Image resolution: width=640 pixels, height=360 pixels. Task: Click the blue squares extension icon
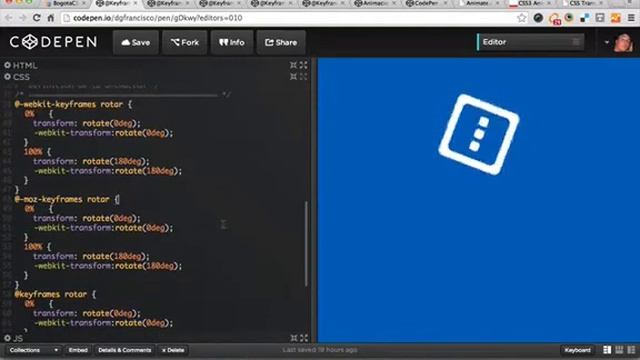[584, 18]
